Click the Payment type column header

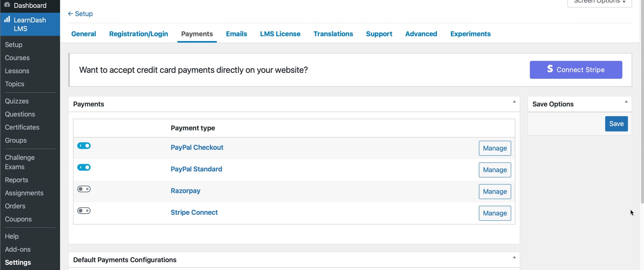(193, 128)
